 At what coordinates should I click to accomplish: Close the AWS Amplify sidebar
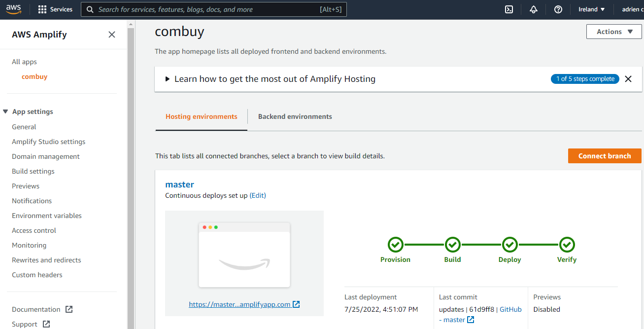coord(112,35)
